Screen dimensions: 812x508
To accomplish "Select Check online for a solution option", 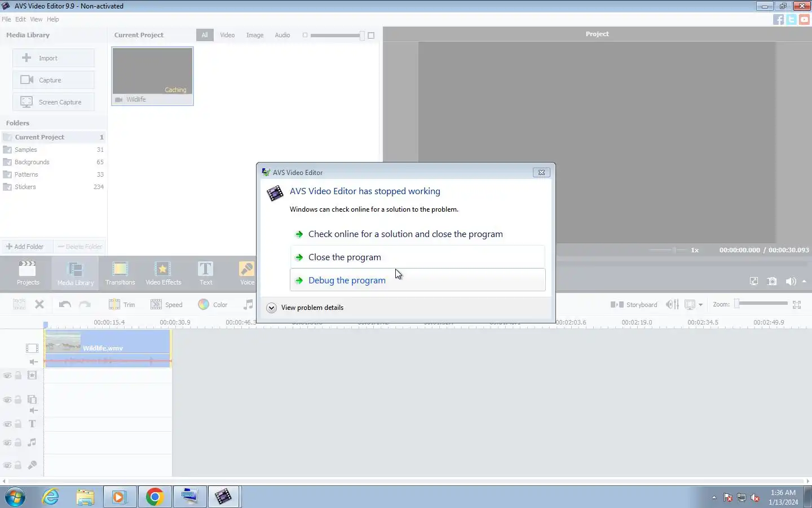I will pos(417,234).
